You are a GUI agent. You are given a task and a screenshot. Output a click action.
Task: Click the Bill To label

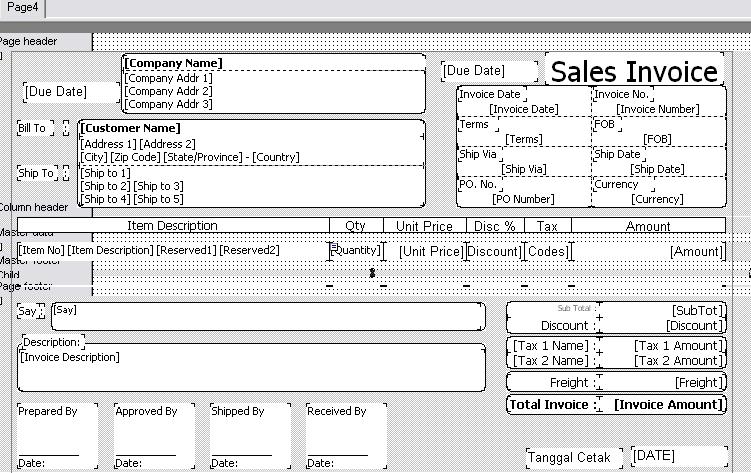click(32, 128)
